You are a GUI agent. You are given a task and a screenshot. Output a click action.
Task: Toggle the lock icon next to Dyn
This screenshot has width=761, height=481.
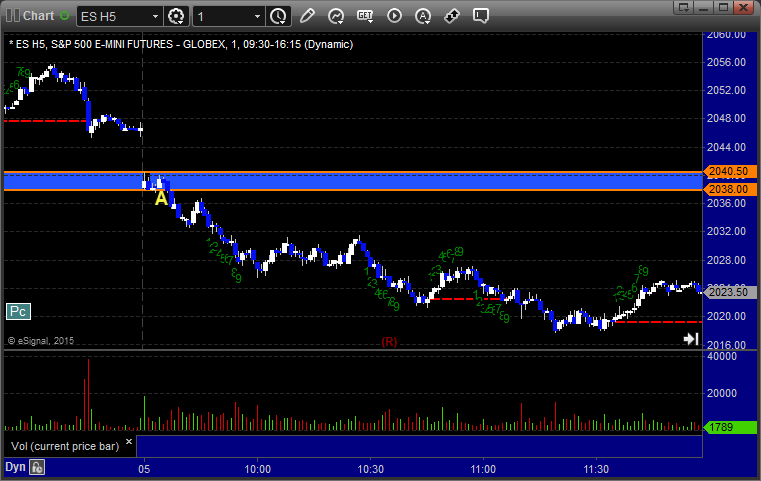point(37,467)
